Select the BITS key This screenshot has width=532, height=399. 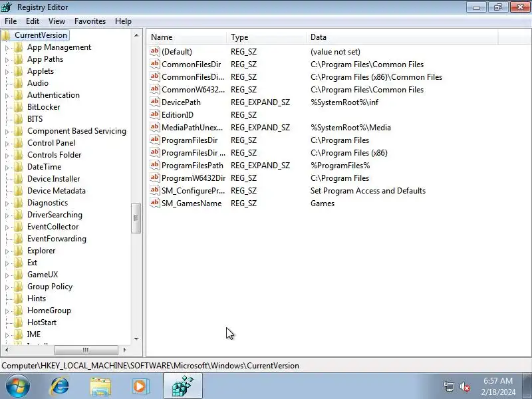35,119
